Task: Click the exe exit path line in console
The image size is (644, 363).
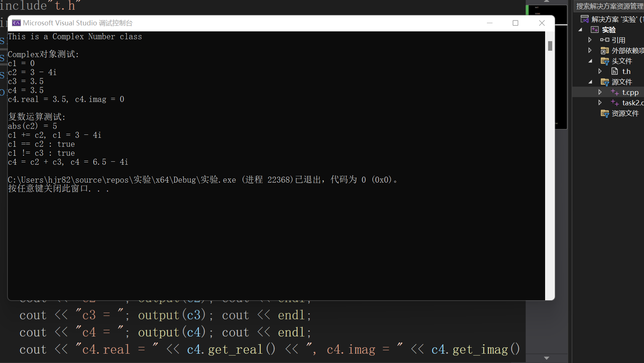Action: coord(203,180)
